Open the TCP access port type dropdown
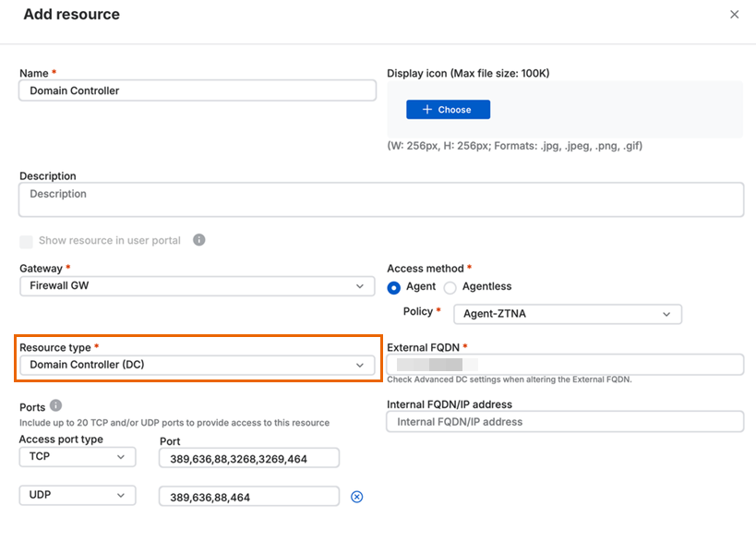The image size is (756, 542). (x=78, y=457)
